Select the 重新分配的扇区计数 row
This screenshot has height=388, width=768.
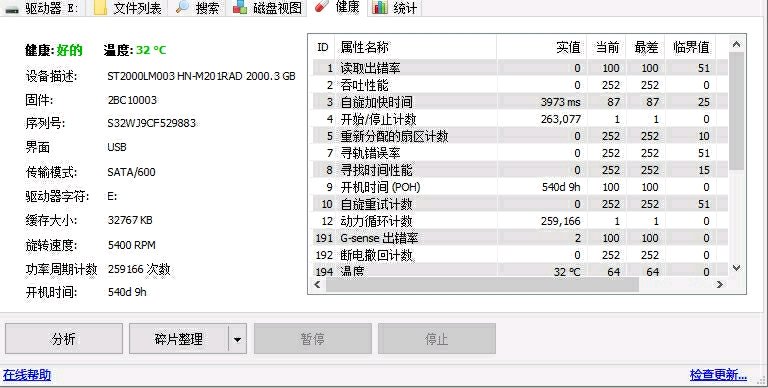pyautogui.click(x=520, y=136)
